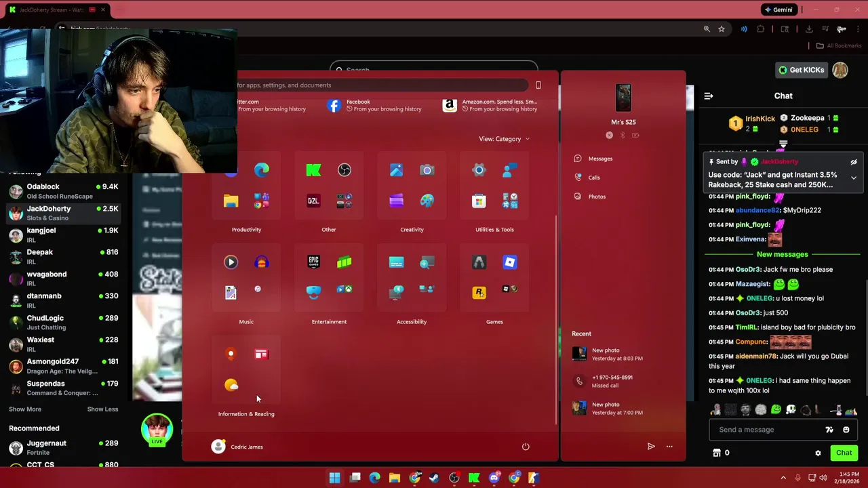Open chat settings gear
The width and height of the screenshot is (868, 488).
(818, 453)
